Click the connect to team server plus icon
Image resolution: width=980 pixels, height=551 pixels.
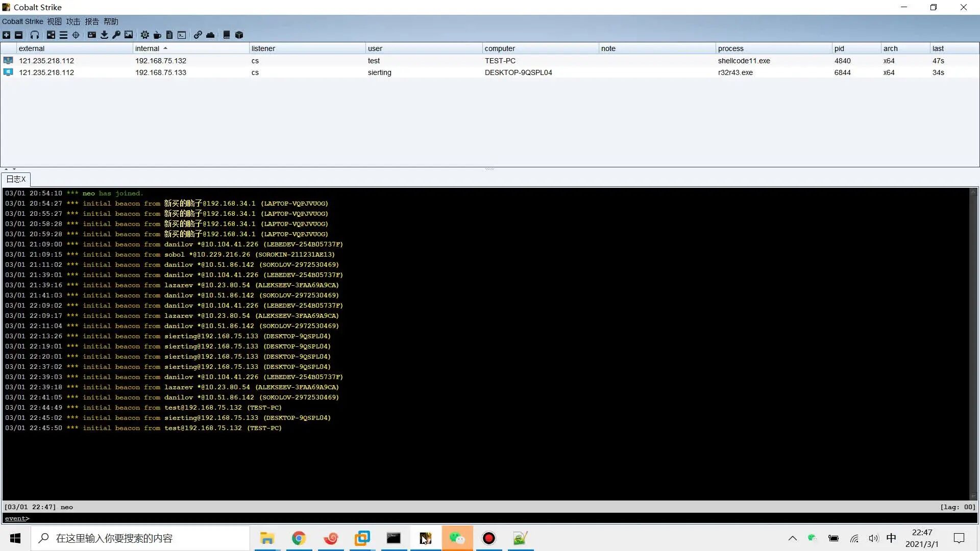tap(6, 35)
